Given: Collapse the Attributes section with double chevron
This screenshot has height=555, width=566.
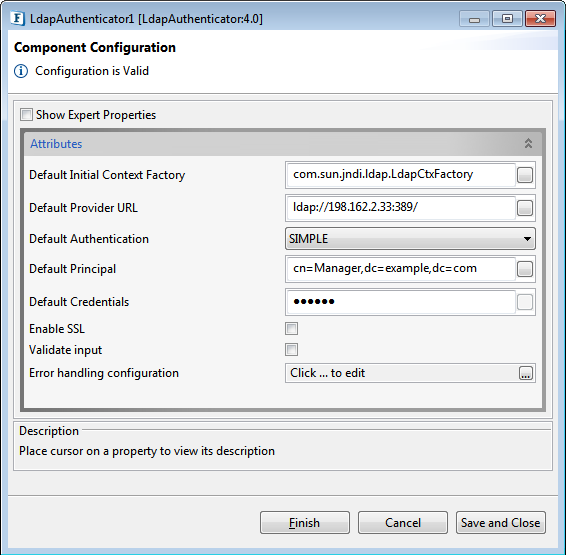Looking at the screenshot, I should [x=528, y=144].
